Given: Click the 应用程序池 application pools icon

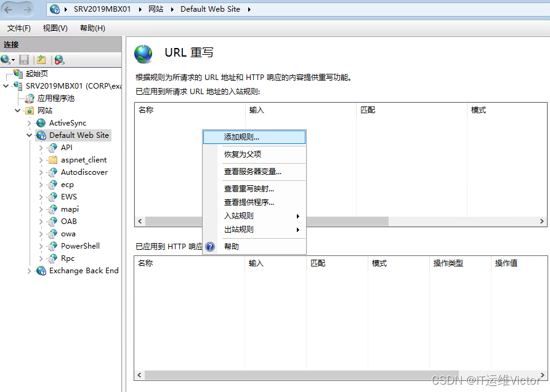Looking at the screenshot, I should [x=30, y=98].
